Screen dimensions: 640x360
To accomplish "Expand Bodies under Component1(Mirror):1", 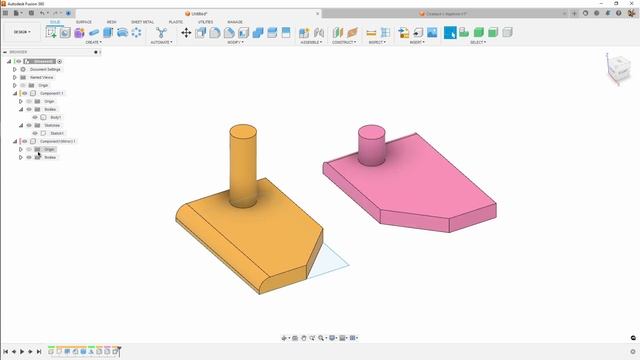I will pos(21,157).
